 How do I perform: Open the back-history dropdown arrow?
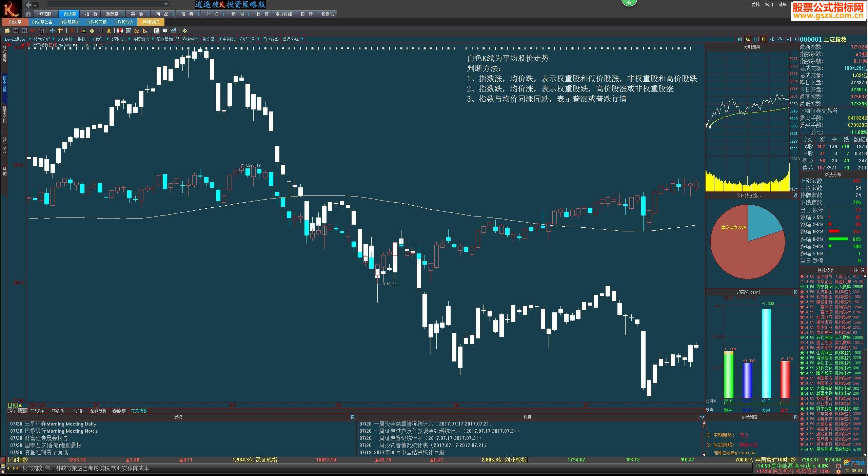click(35, 5)
